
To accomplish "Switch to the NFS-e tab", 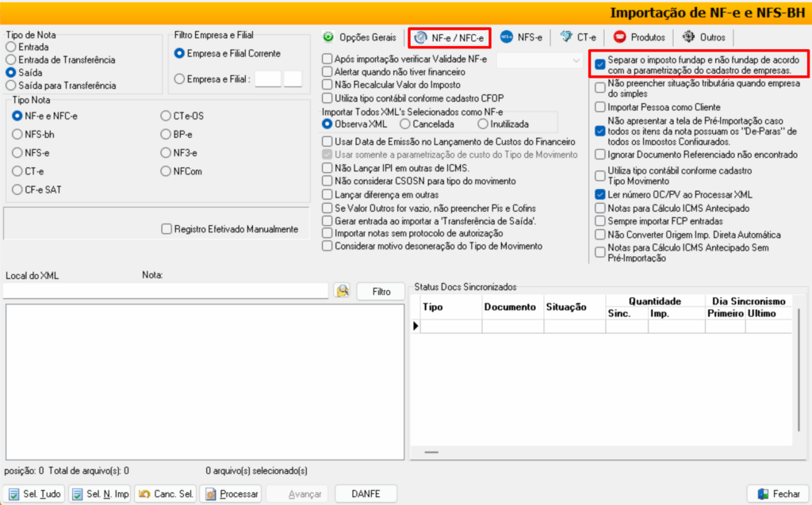I will 522,37.
